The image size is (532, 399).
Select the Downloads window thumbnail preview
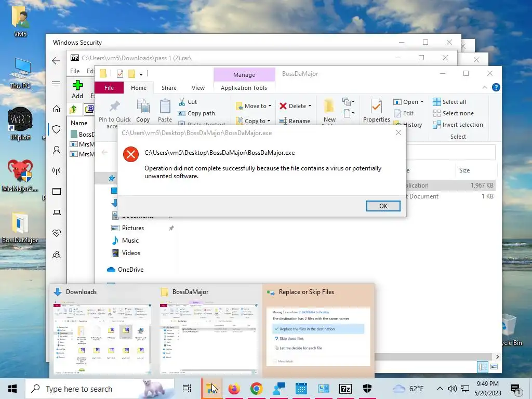102,330
